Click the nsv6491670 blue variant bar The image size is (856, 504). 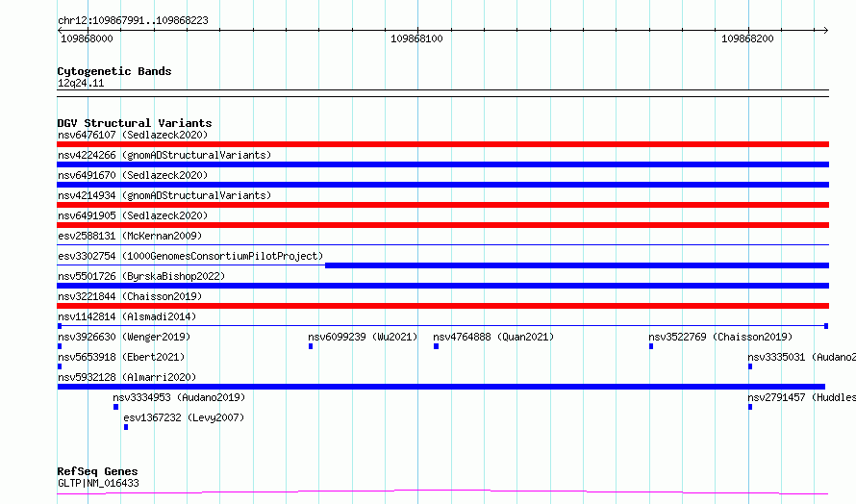(442, 185)
